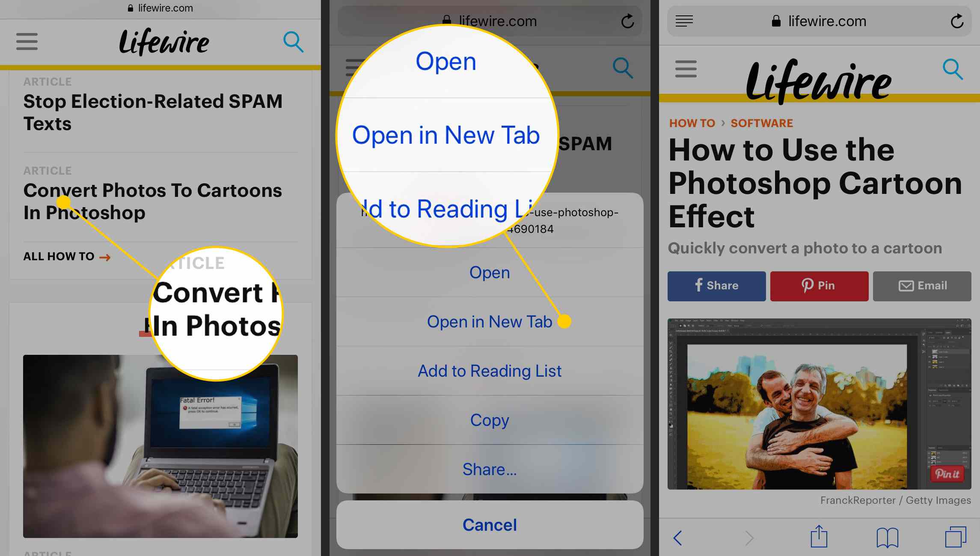Tap the page refresh icon
This screenshot has height=556, width=980.
956,20
